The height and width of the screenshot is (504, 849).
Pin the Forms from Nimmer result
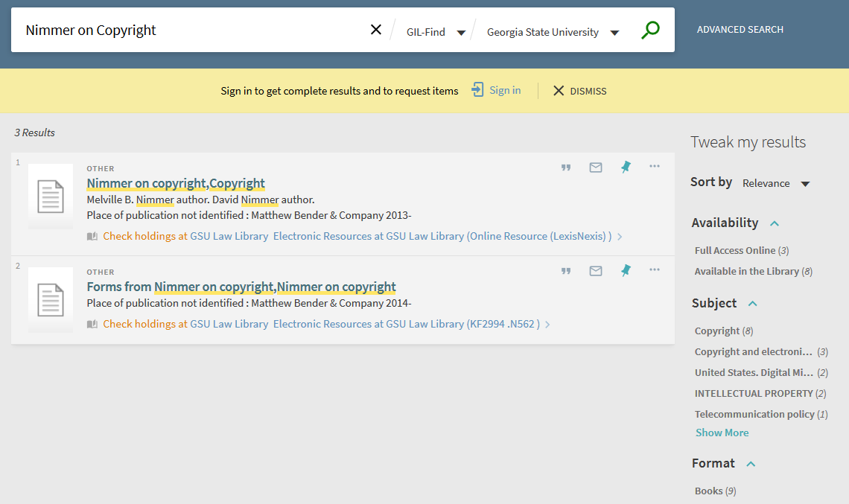[x=626, y=271]
